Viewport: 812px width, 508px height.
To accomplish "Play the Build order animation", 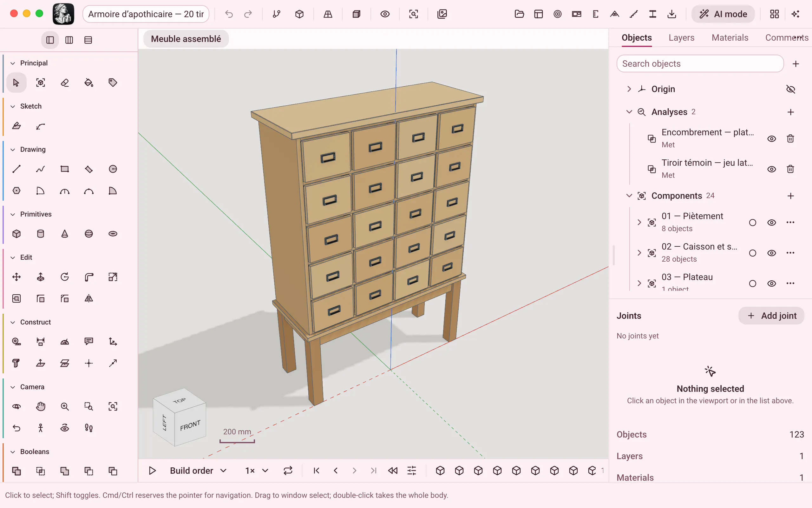I will [x=152, y=471].
